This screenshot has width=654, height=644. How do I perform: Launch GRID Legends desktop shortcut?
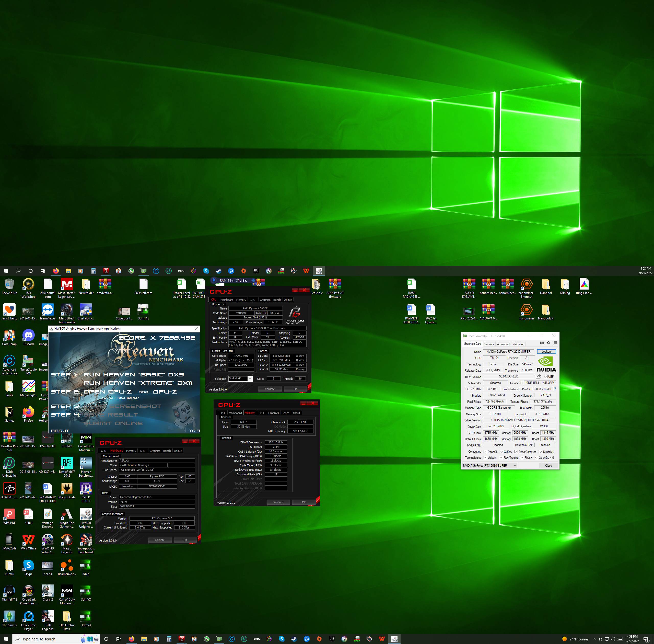click(48, 620)
